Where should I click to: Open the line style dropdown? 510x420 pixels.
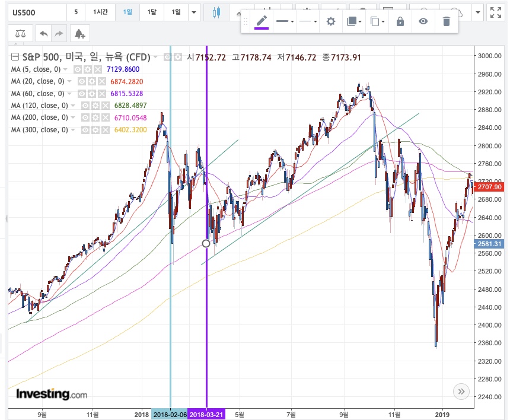308,21
